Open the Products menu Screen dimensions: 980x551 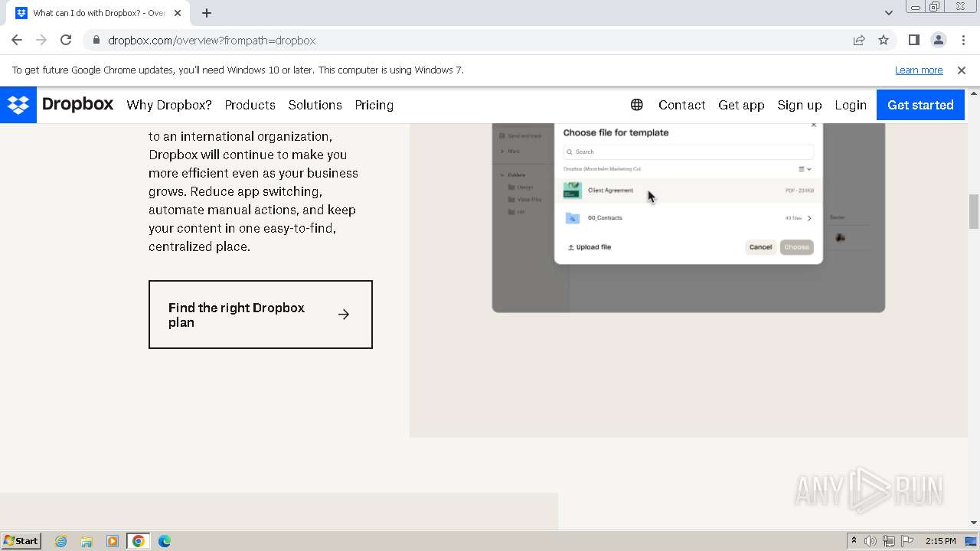click(x=250, y=105)
